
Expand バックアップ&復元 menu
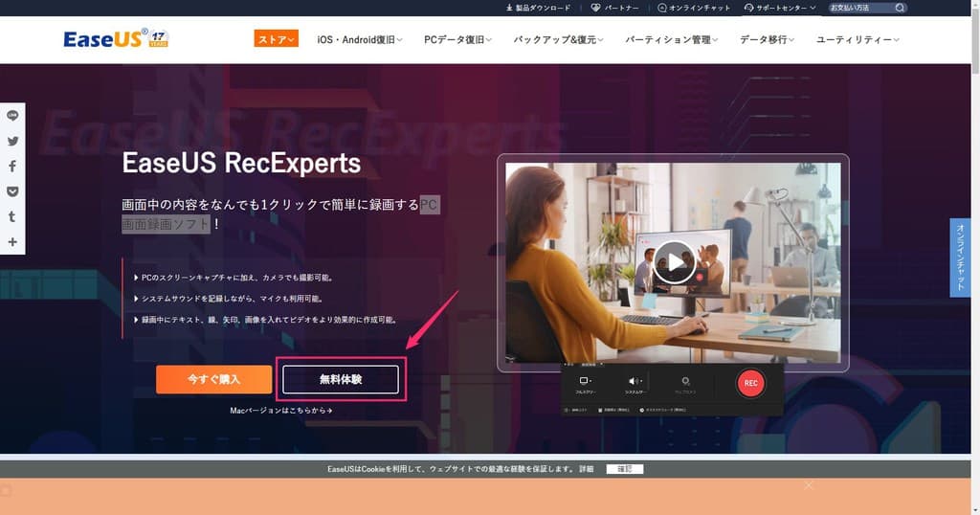point(558,39)
